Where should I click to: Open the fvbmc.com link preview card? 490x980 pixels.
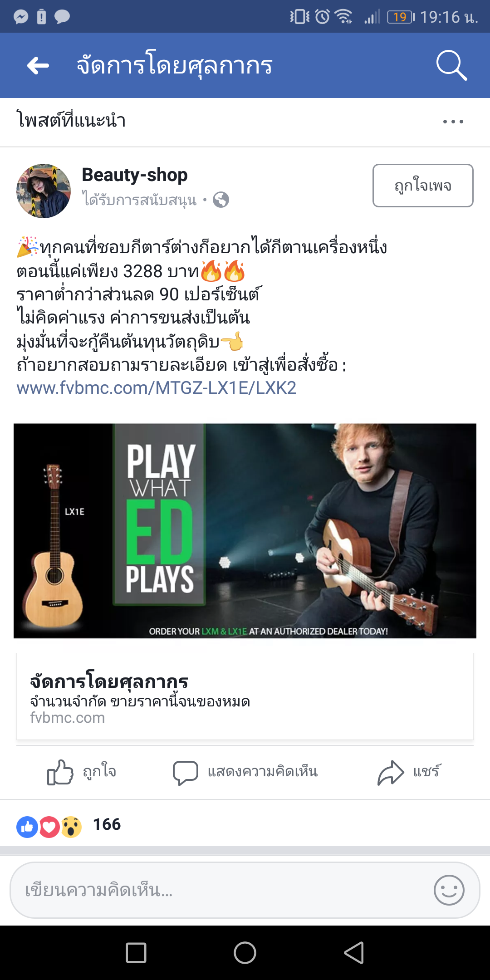(x=245, y=696)
